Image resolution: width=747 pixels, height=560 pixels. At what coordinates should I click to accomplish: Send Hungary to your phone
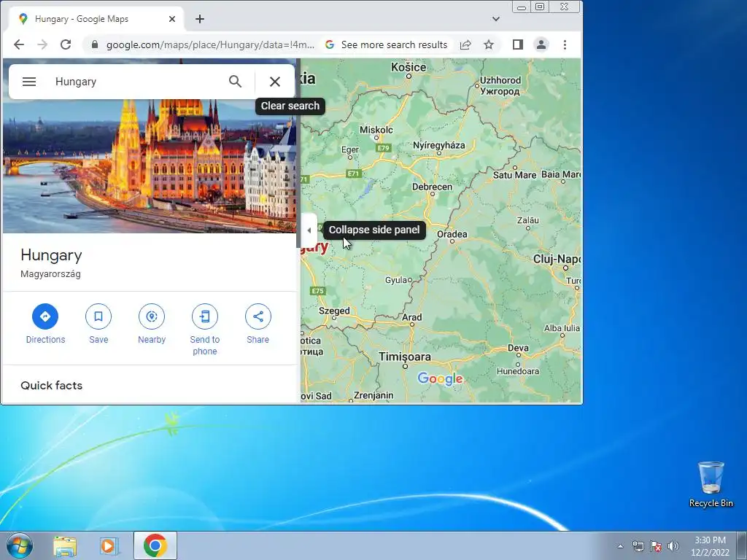pos(205,330)
